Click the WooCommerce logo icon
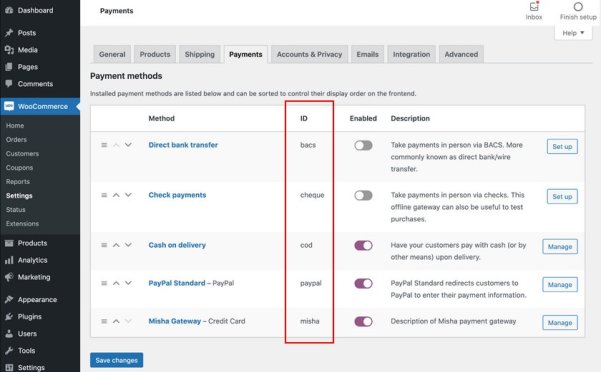 [x=9, y=106]
